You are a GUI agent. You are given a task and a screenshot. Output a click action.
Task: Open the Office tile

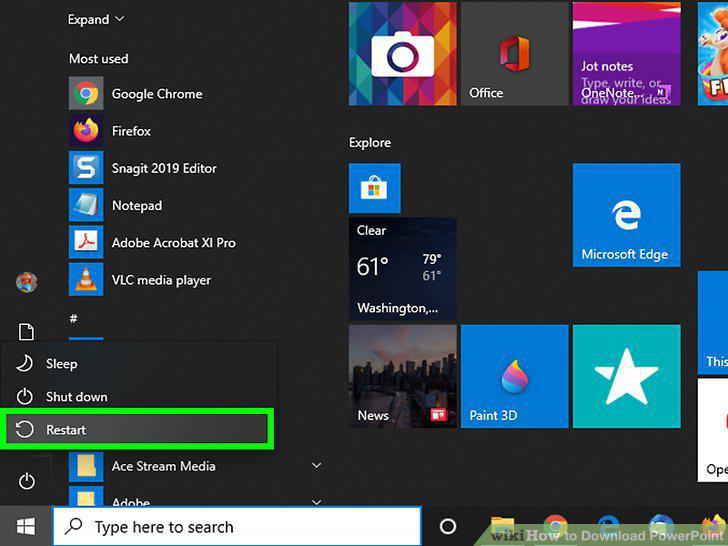coord(514,53)
